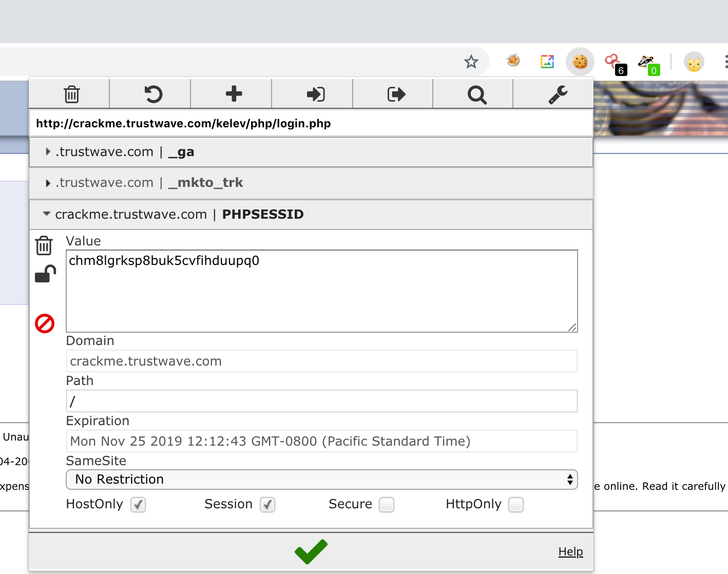Click the Domain field crackme.trustwave.com
This screenshot has width=728, height=574.
pyautogui.click(x=322, y=361)
